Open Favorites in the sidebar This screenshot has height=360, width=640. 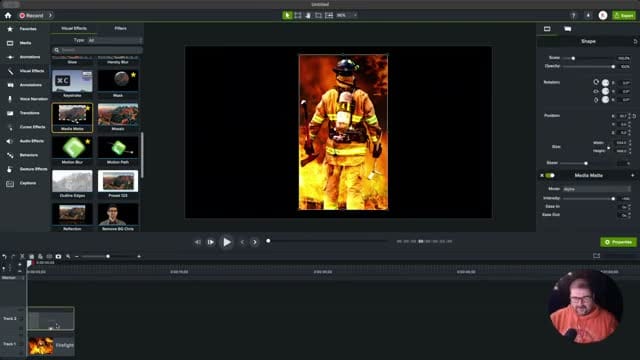[24, 29]
